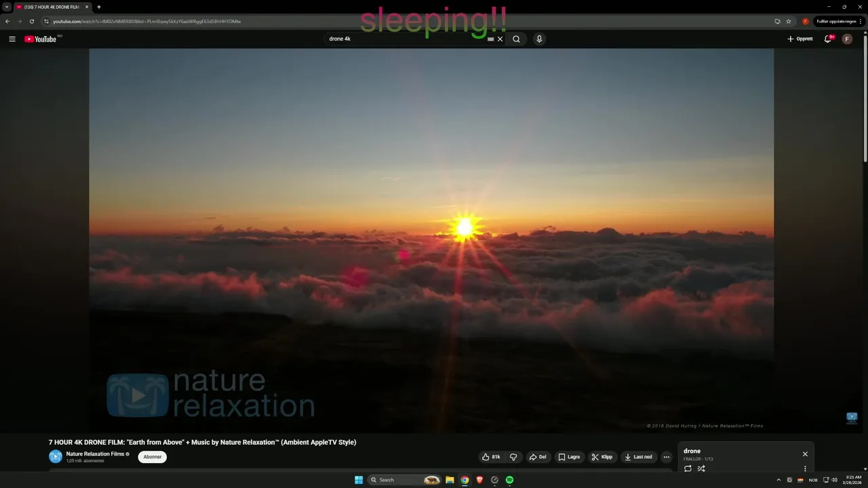This screenshot has width=868, height=488.
Task: Close the '7 HOUR 4K DRONE FILM' tab
Action: click(87, 7)
